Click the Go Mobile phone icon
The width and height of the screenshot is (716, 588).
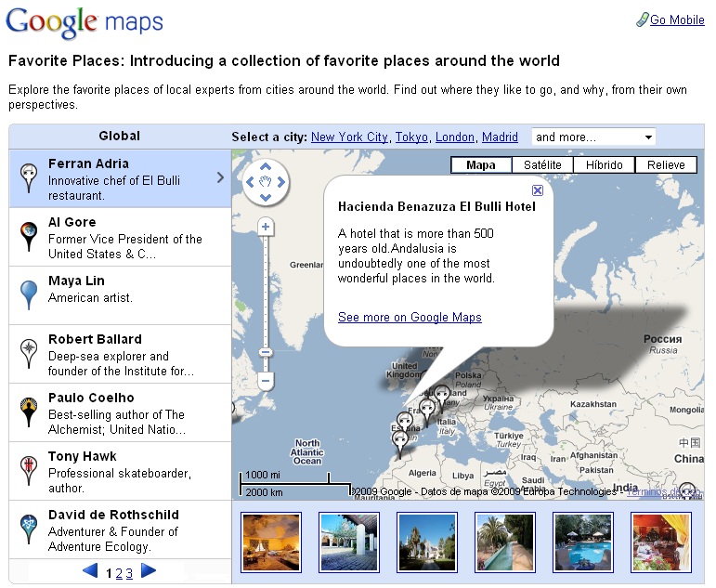coord(642,20)
